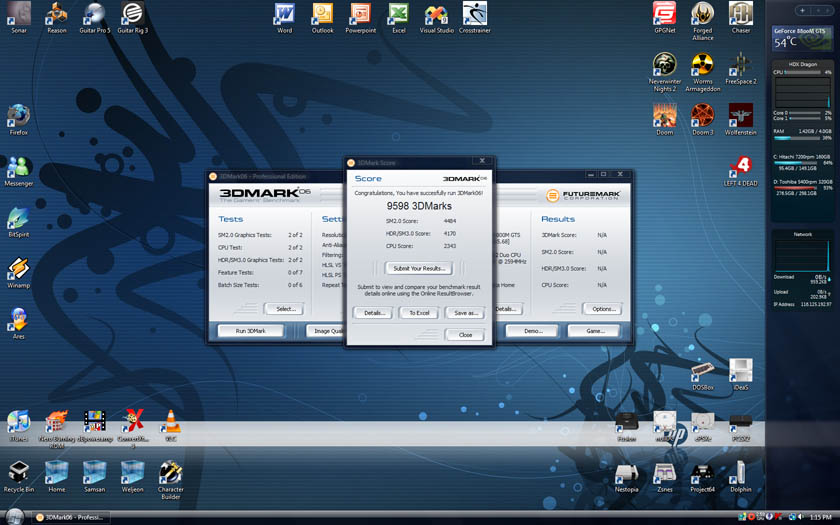
Task: Launch the DOSBox shortcut
Action: click(x=703, y=374)
